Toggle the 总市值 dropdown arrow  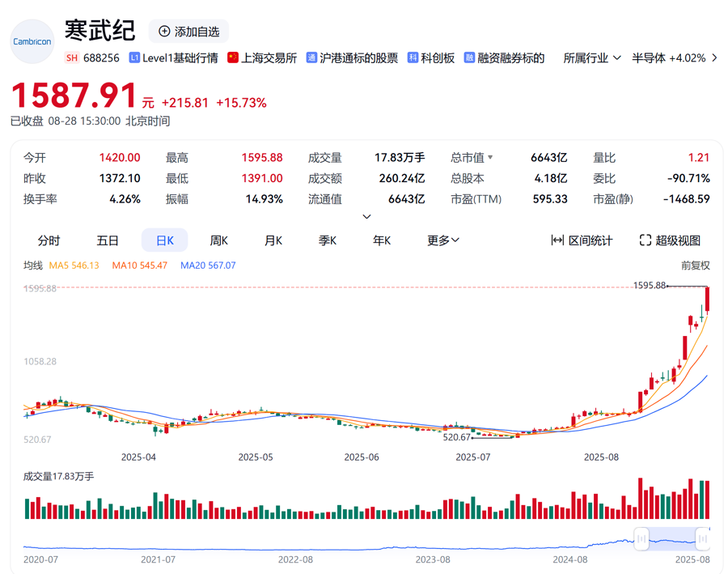pos(490,158)
